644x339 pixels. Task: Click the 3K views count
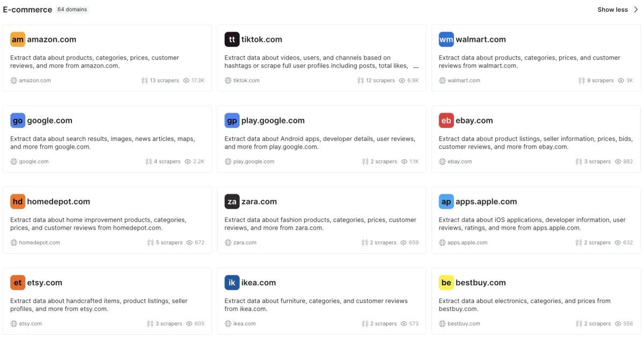coord(630,80)
